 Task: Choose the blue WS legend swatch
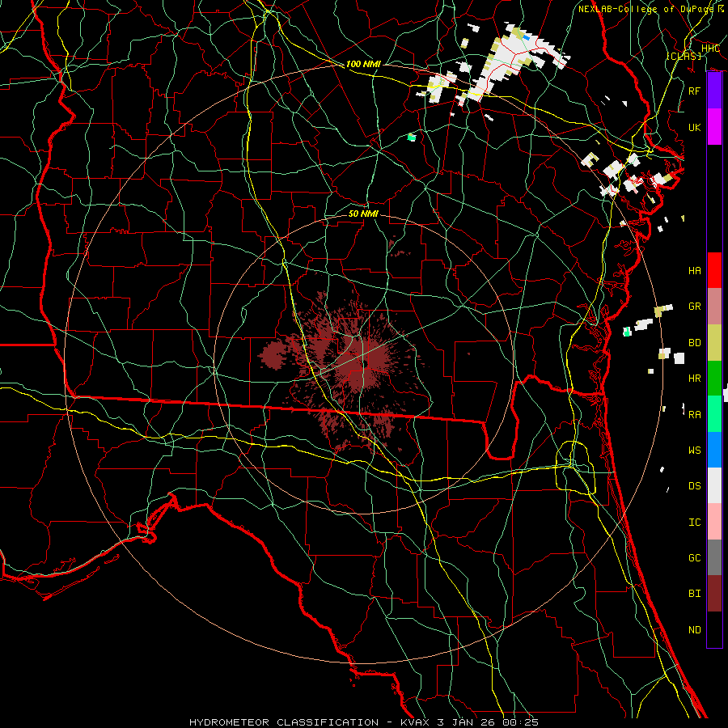[714, 450]
